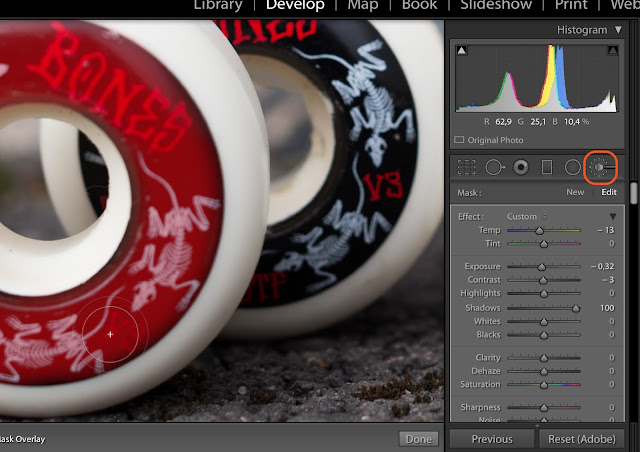640x452 pixels.
Task: Click the histogram graph
Action: coord(537,78)
